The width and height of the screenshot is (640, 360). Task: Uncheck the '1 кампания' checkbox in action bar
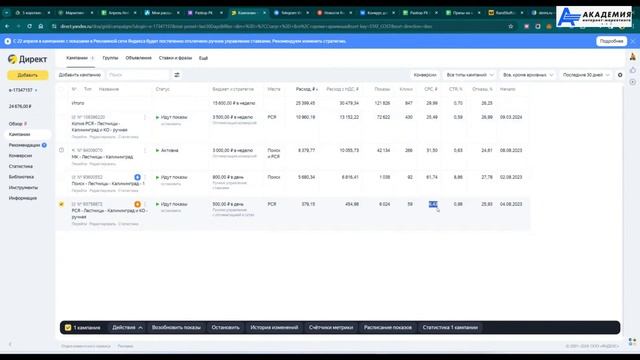(68, 327)
